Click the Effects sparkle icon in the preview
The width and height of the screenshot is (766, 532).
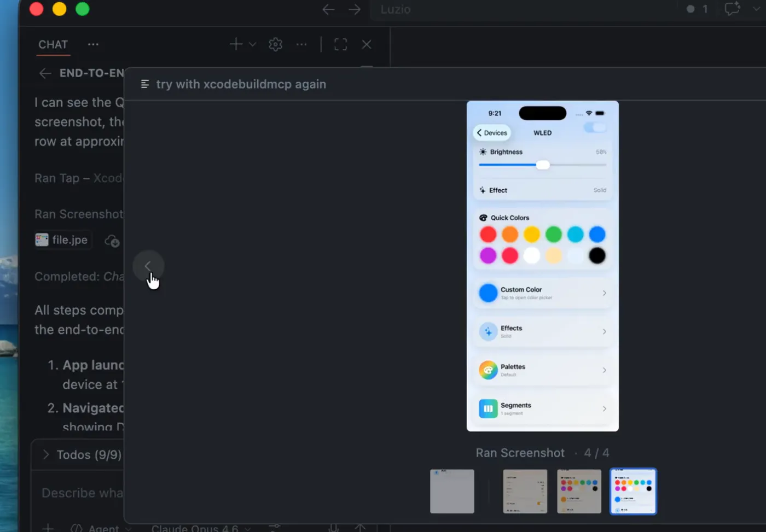coord(488,332)
